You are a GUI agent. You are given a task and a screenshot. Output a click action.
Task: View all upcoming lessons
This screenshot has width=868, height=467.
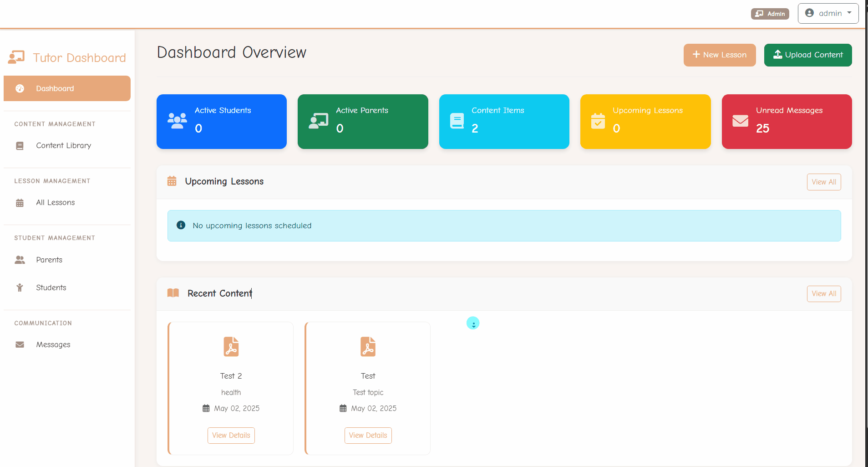823,182
